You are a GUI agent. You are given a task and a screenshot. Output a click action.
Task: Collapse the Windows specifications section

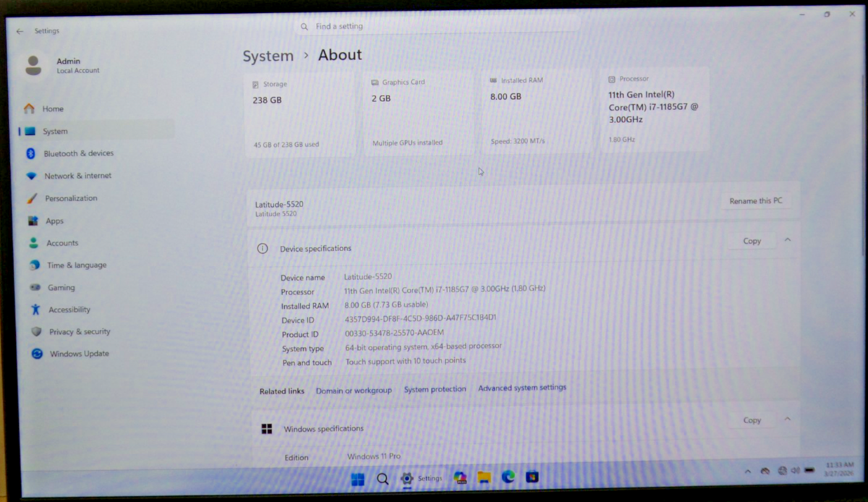[x=788, y=420]
